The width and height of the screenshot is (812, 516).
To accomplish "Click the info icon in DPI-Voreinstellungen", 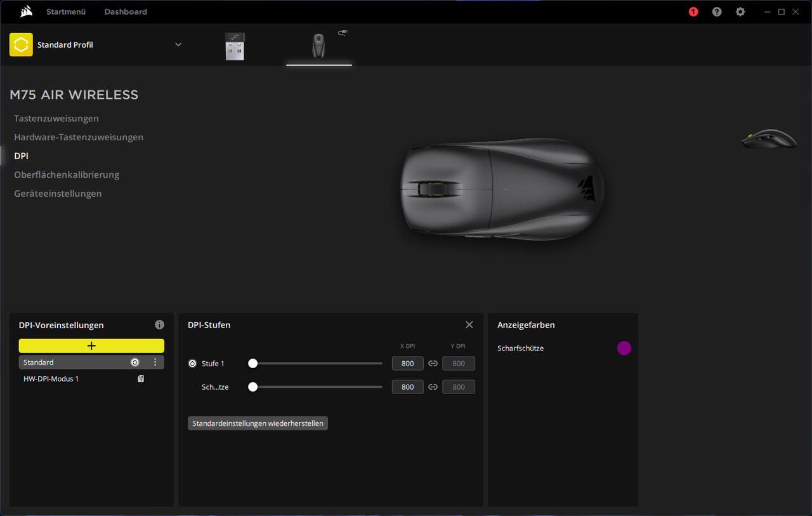I will [159, 324].
